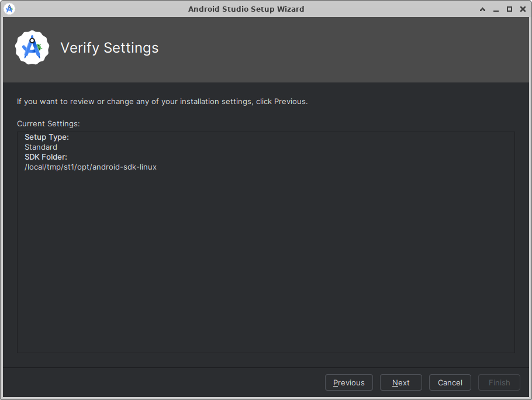Screen dimensions: 532x400
Task: Click the disabled Finish button
Action: (x=499, y=382)
